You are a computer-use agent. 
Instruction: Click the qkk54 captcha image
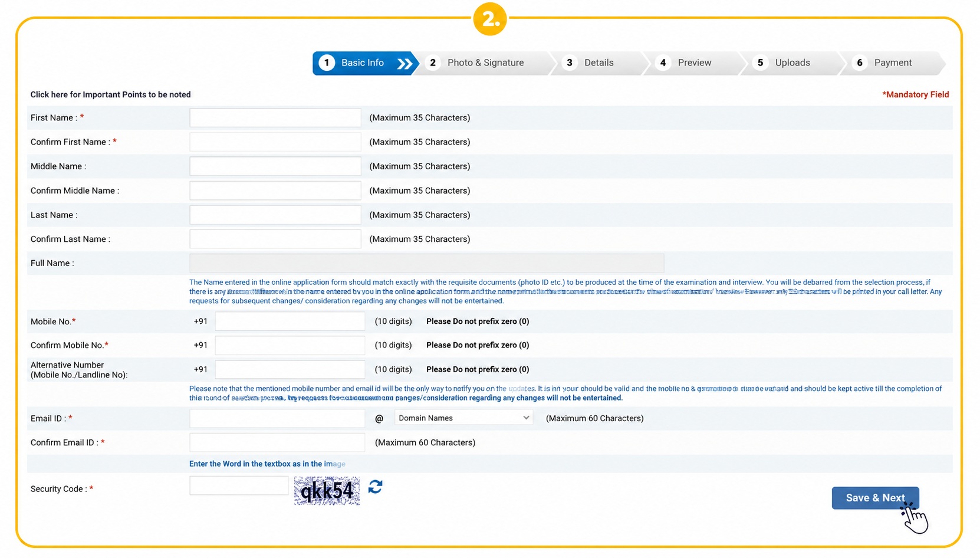point(327,491)
